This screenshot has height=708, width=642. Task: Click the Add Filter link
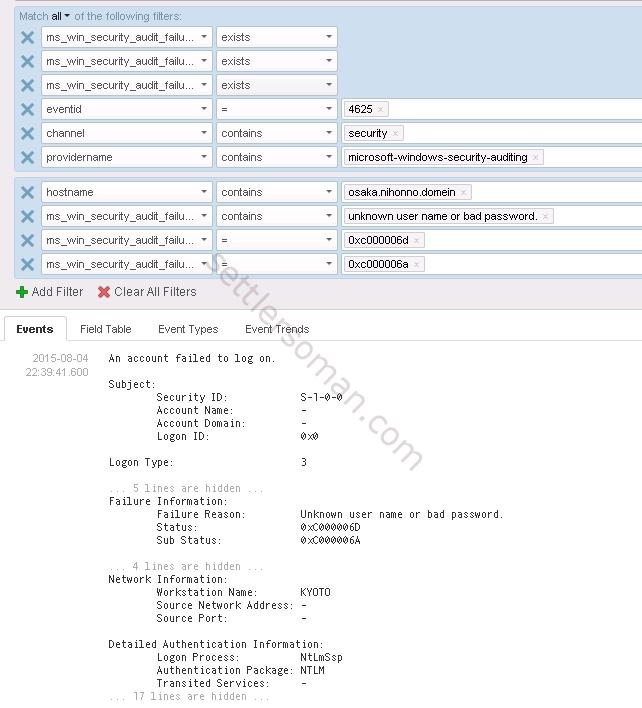pyautogui.click(x=57, y=292)
